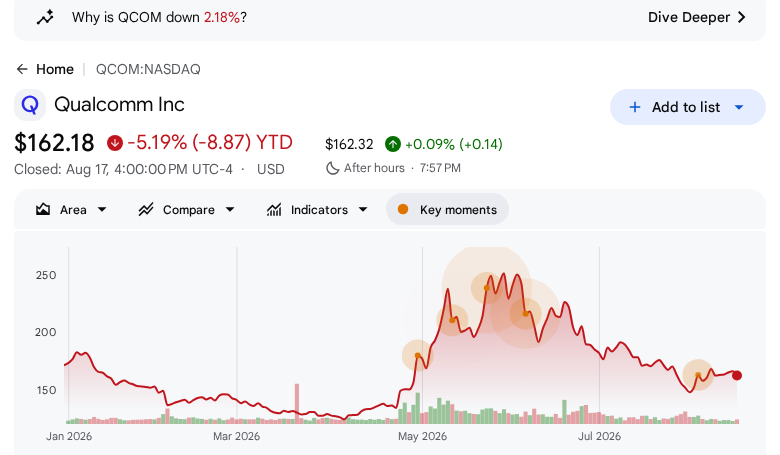Click the Jul 2026 axis label
Viewport: 780px width, 455px height.
(x=599, y=437)
